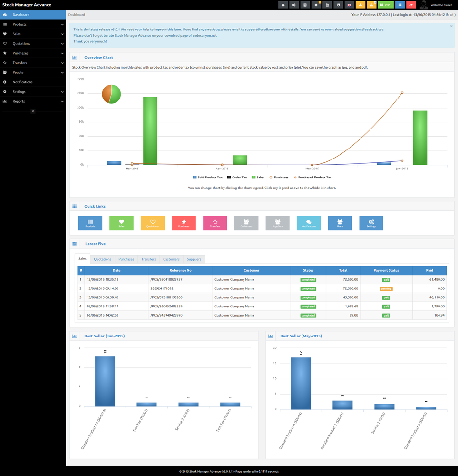Click the calendar icon in the top bar
This screenshot has height=476, width=458.
pyautogui.click(x=327, y=5)
